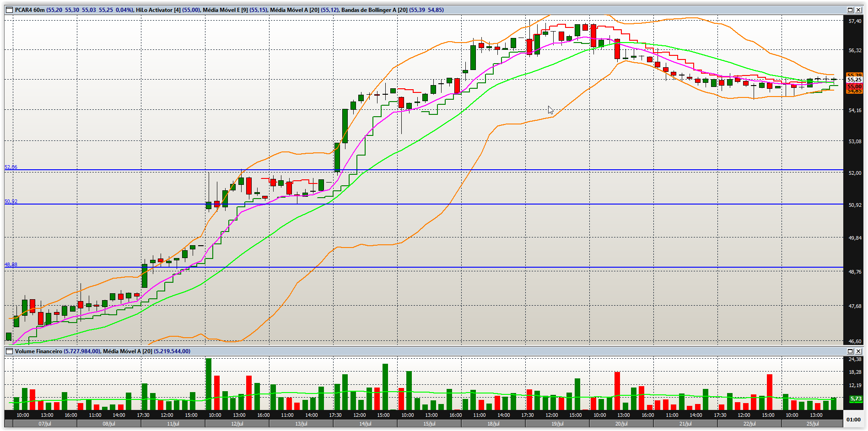Viewport: 868px width, 431px height.
Task: Select the PCAR4 60m title text
Action: click(30, 10)
